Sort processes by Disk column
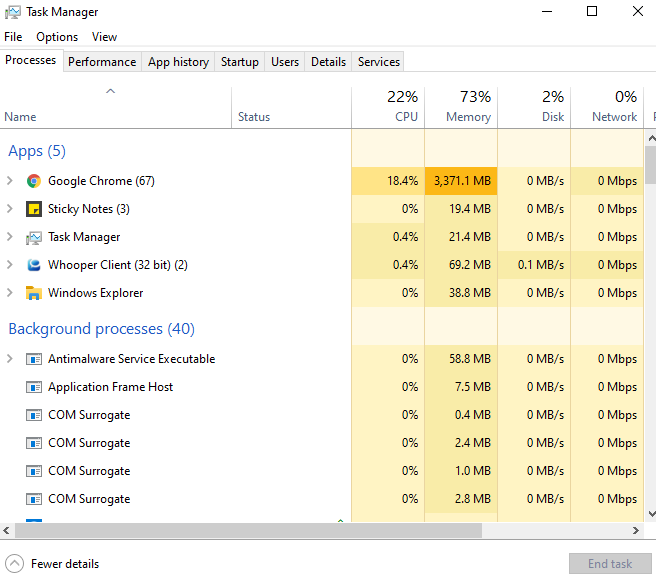Image resolution: width=656 pixels, height=582 pixels. pos(534,108)
